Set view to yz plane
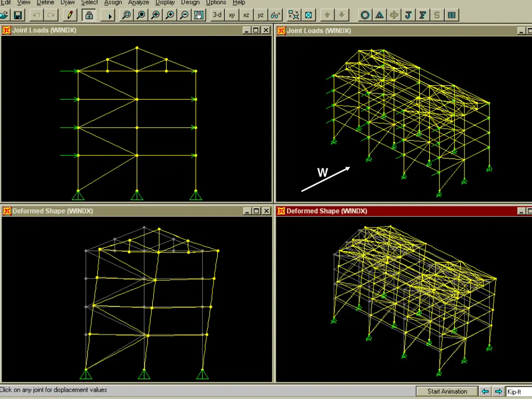The height and width of the screenshot is (399, 532). 261,15
